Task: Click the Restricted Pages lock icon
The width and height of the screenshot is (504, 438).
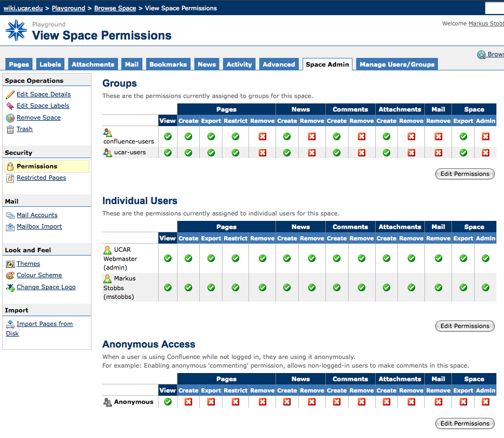Action: tap(10, 178)
